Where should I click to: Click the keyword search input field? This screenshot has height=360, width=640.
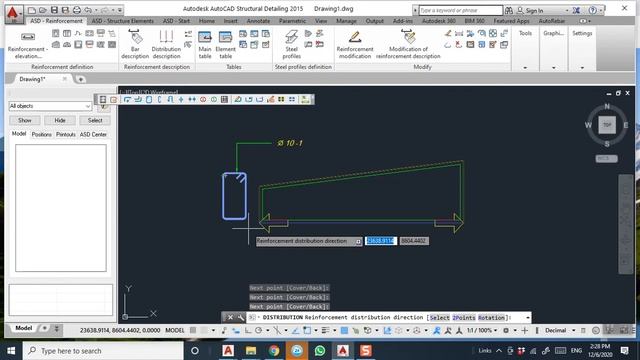click(460, 10)
